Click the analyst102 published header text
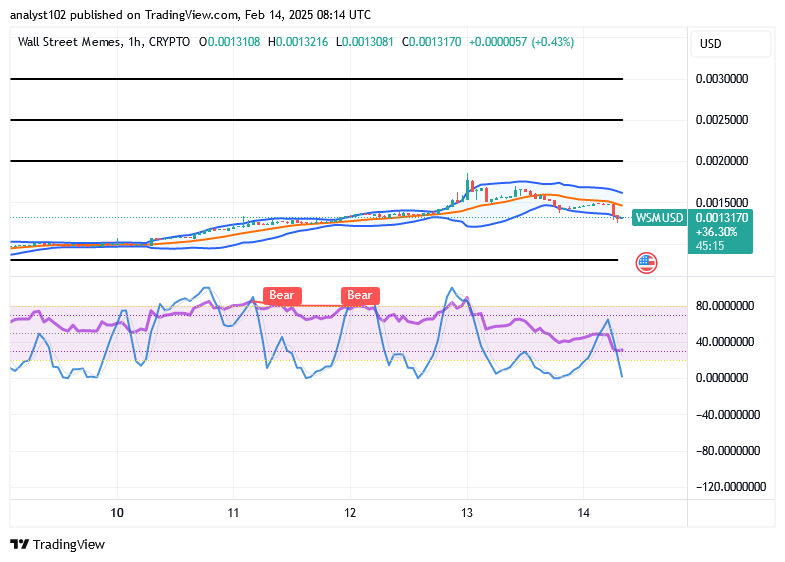Viewport: 785px width, 562px height. tap(190, 15)
